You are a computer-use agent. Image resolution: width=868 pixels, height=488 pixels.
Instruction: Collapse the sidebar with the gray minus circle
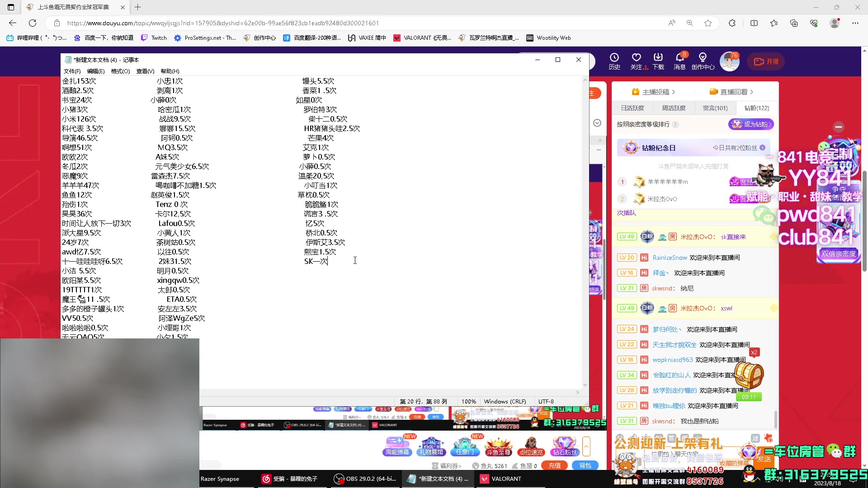click(x=839, y=127)
